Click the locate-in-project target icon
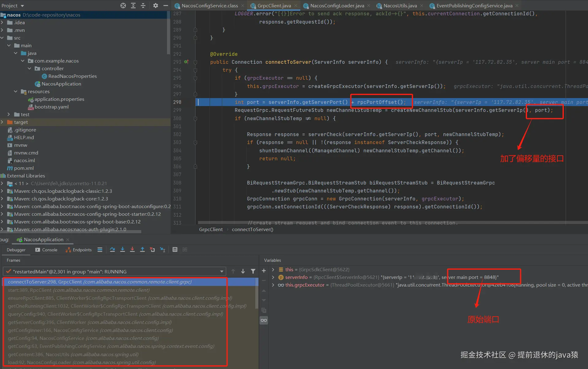 click(x=123, y=6)
